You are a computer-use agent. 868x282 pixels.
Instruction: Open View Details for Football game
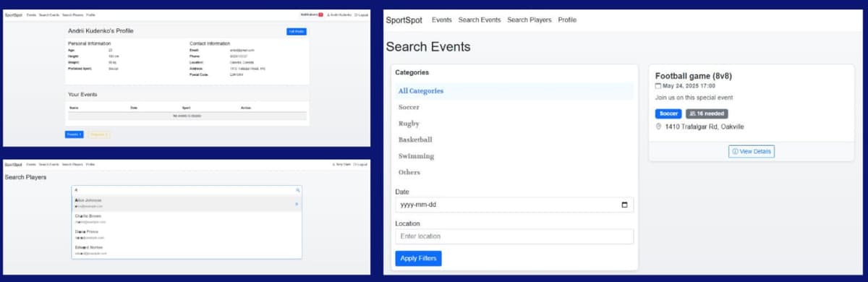[752, 151]
